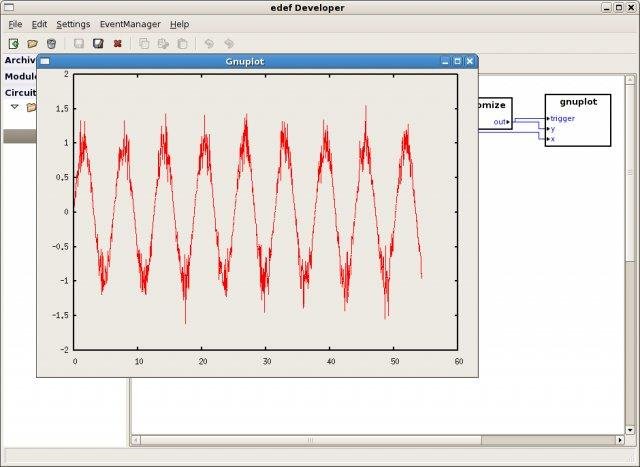Click the Open folder toolbar icon
This screenshot has height=467, width=640.
pos(32,43)
